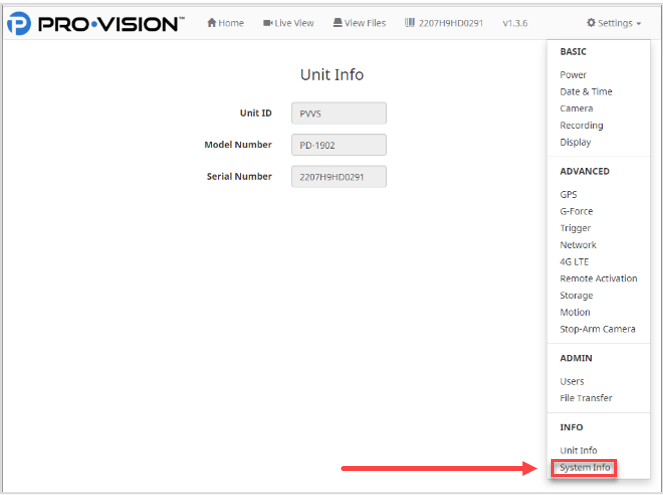
Task: Open Motion settings
Action: pos(575,312)
